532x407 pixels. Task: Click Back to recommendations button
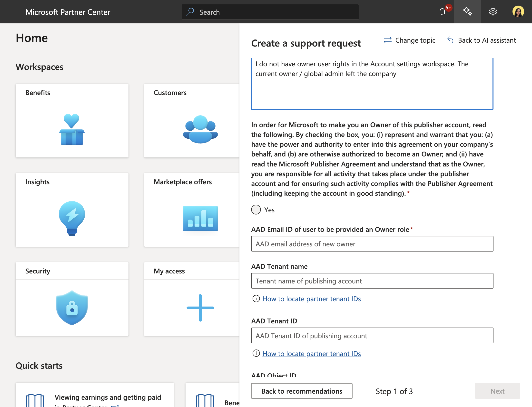coord(302,391)
